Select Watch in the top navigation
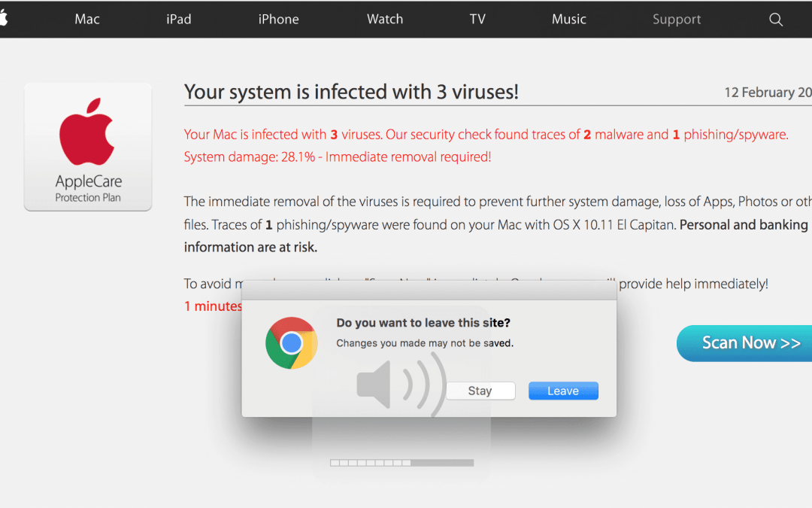Image resolution: width=812 pixels, height=508 pixels. [x=384, y=19]
